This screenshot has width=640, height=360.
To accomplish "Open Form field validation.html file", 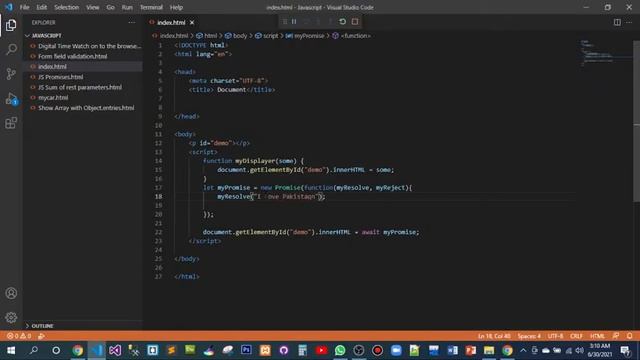I will tap(73, 56).
